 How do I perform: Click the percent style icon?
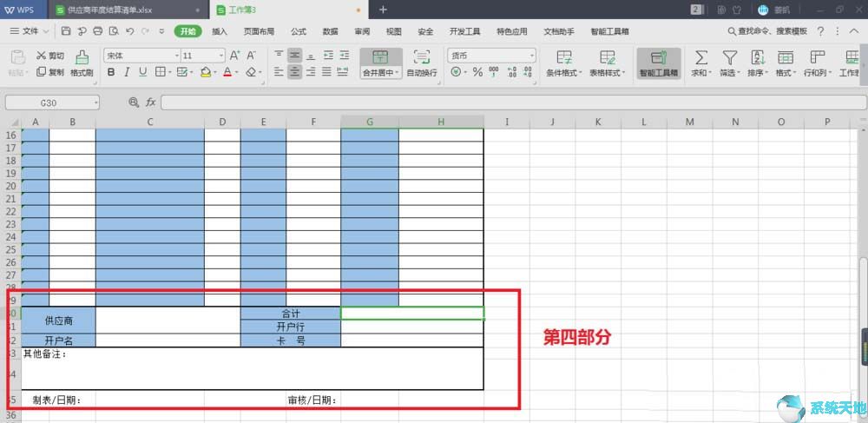click(477, 72)
